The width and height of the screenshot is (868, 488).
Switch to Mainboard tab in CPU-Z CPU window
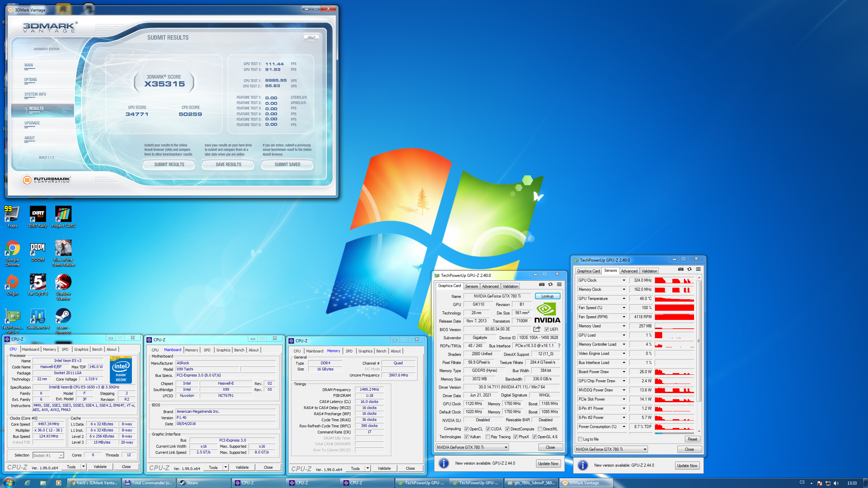coord(31,349)
